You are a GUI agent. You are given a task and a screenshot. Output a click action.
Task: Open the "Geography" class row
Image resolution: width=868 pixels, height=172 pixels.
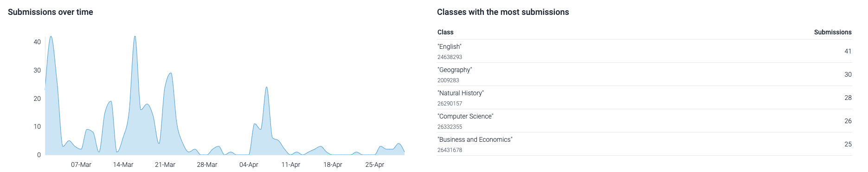pos(644,74)
